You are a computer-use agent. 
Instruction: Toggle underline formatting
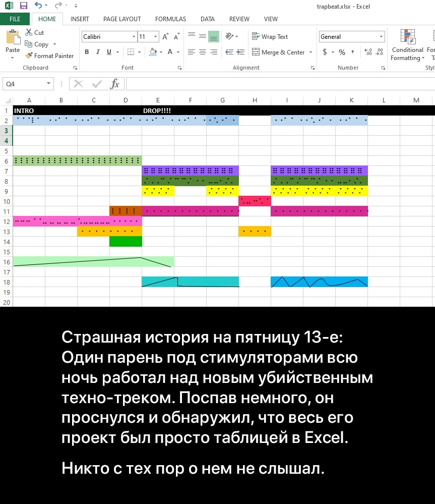coord(109,52)
